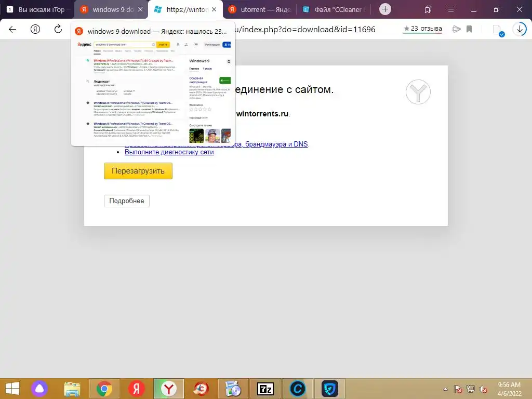Click the network tray icon
Image resolution: width=532 pixels, height=399 pixels.
(x=471, y=389)
